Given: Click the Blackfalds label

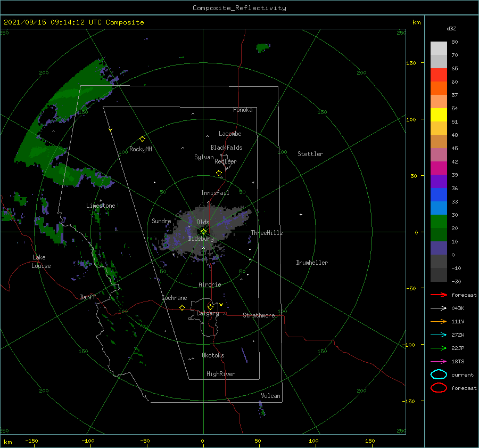Looking at the screenshot, I should click(226, 148).
